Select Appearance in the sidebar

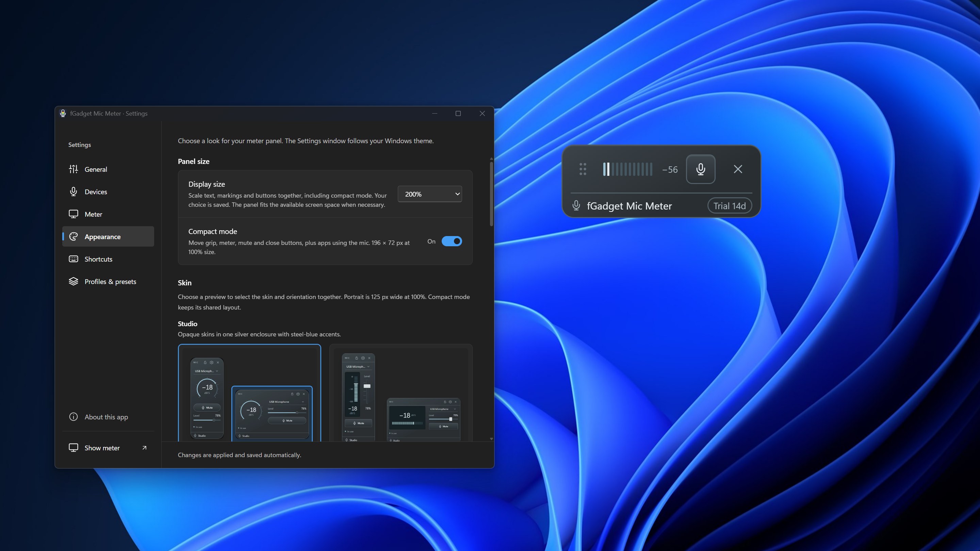point(108,236)
